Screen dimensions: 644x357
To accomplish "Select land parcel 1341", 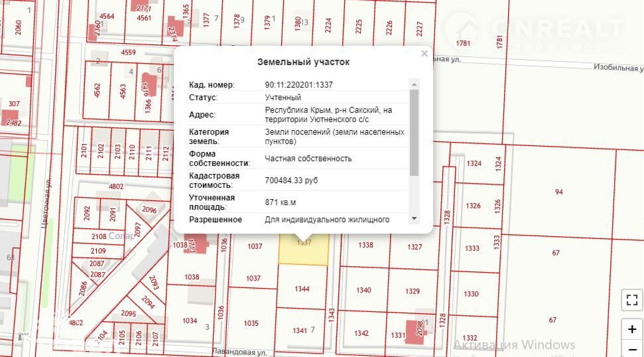I will point(300,330).
